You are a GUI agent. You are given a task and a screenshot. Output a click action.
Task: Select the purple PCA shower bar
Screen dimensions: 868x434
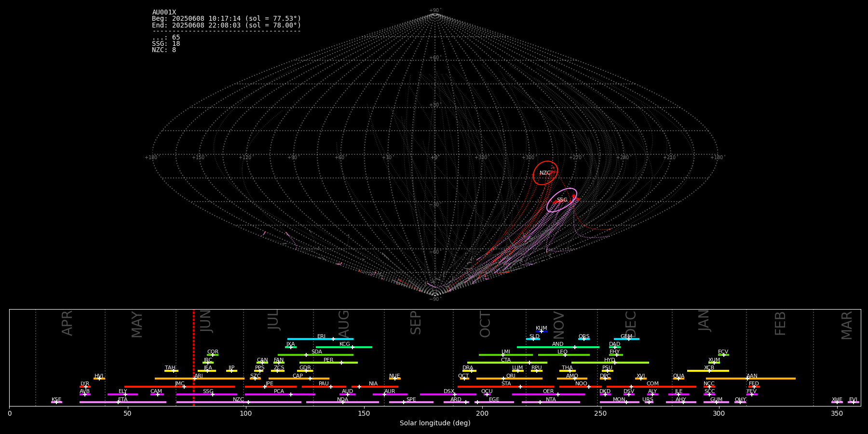pos(280,394)
